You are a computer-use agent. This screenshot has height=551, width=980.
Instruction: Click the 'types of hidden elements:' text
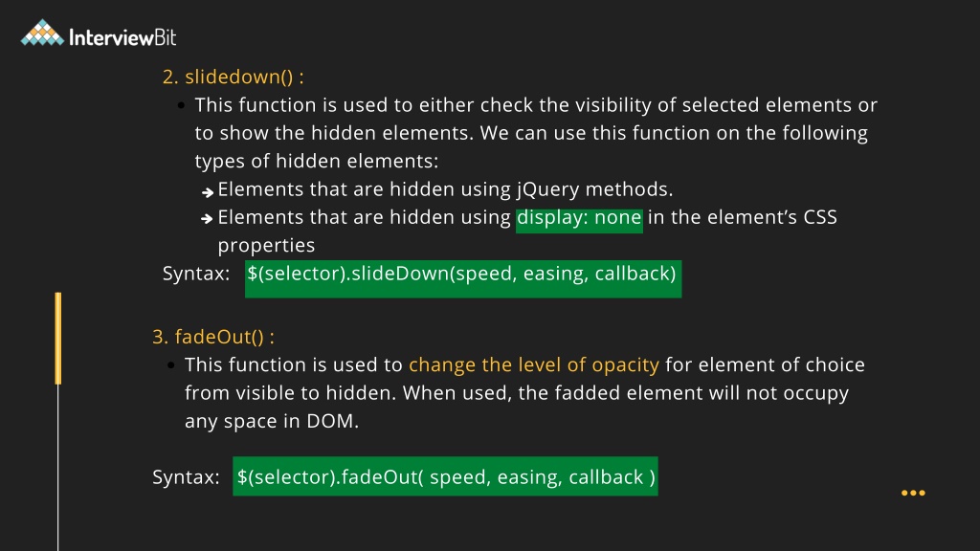[x=317, y=161]
